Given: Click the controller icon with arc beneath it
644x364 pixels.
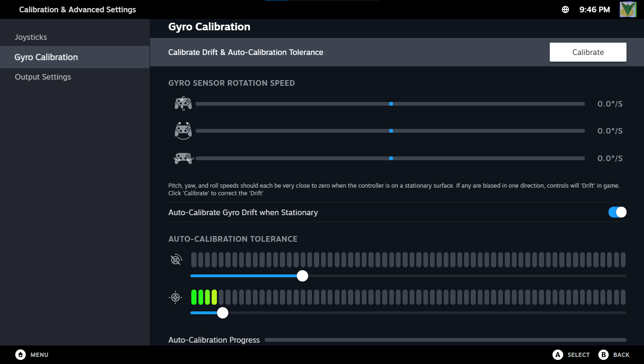Looking at the screenshot, I should coord(183,131).
